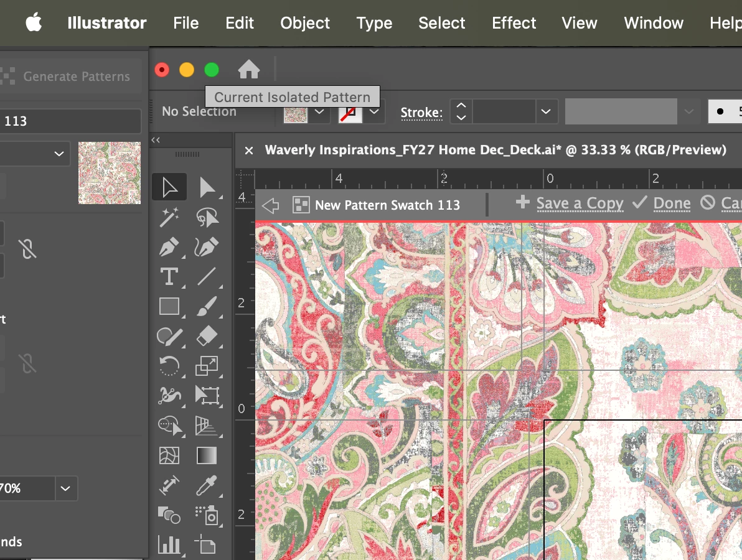Image resolution: width=742 pixels, height=560 pixels.
Task: Click the Fill pattern swatch
Action: point(296,115)
